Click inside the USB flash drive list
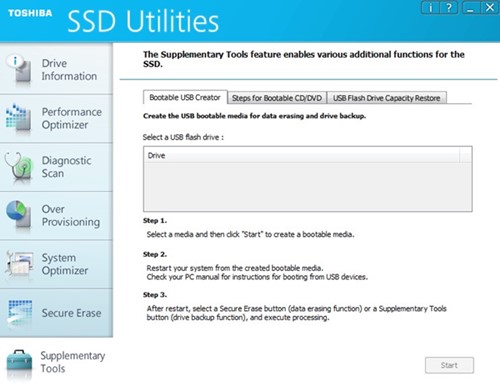 (x=308, y=187)
